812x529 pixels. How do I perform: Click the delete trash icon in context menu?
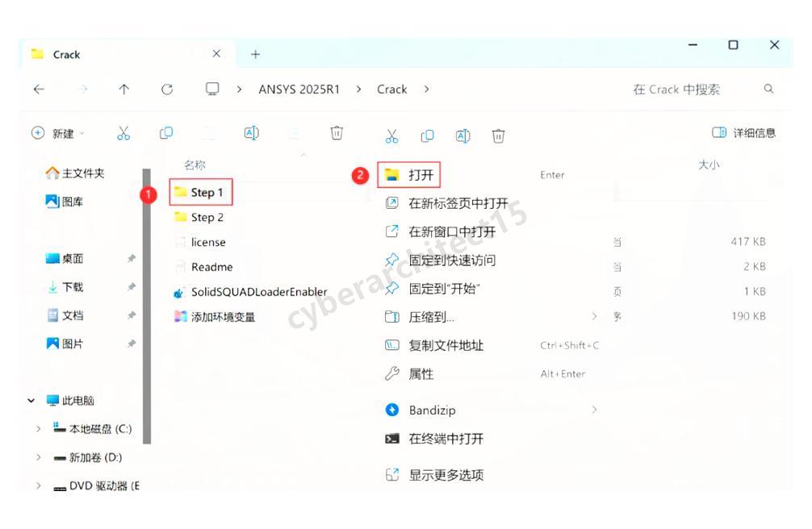point(499,136)
